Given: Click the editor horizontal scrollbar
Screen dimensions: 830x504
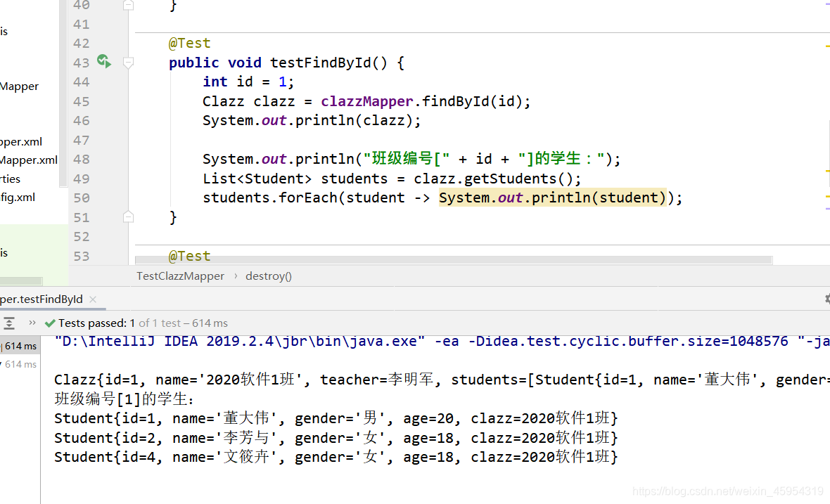Looking at the screenshot, I should point(454,260).
